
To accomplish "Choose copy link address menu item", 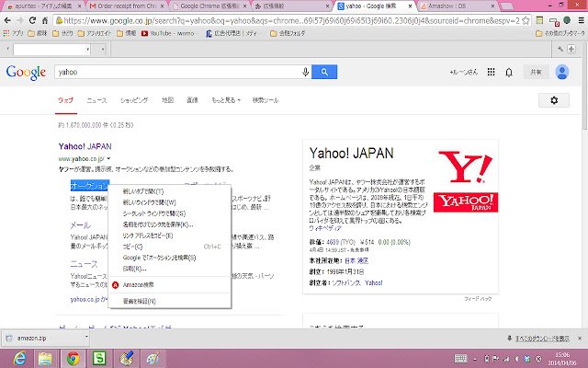I will pos(169,236).
